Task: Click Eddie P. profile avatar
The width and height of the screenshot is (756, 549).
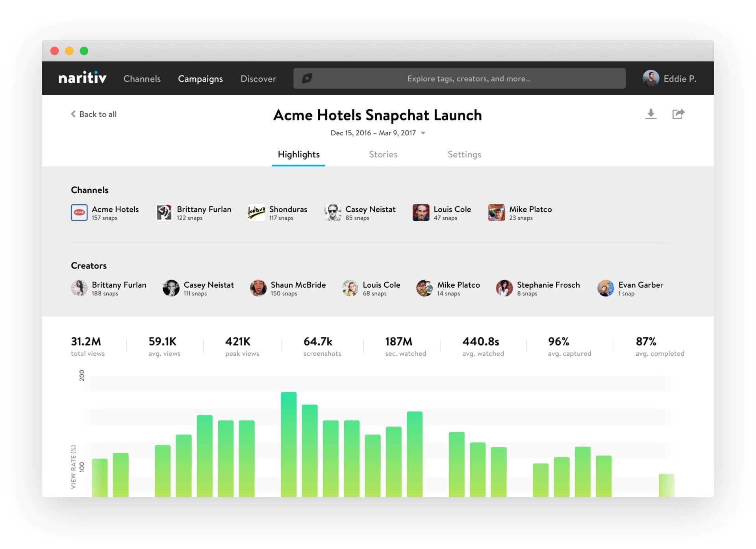Action: tap(650, 78)
